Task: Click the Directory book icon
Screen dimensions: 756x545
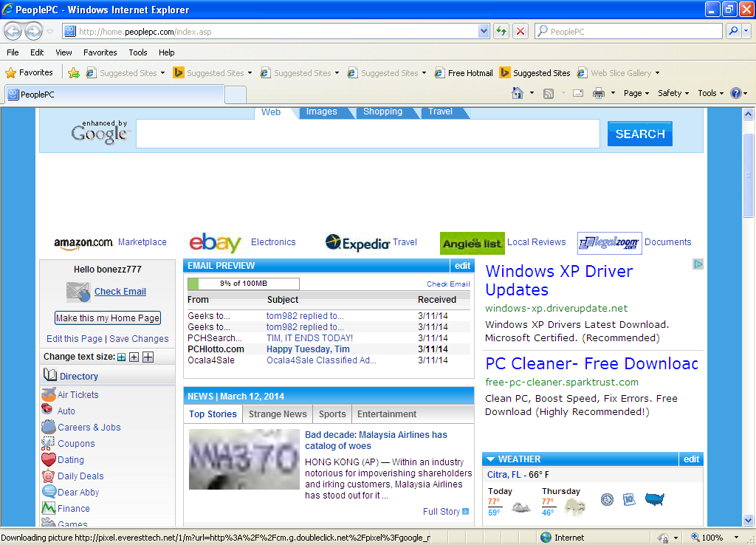Action: click(x=50, y=374)
